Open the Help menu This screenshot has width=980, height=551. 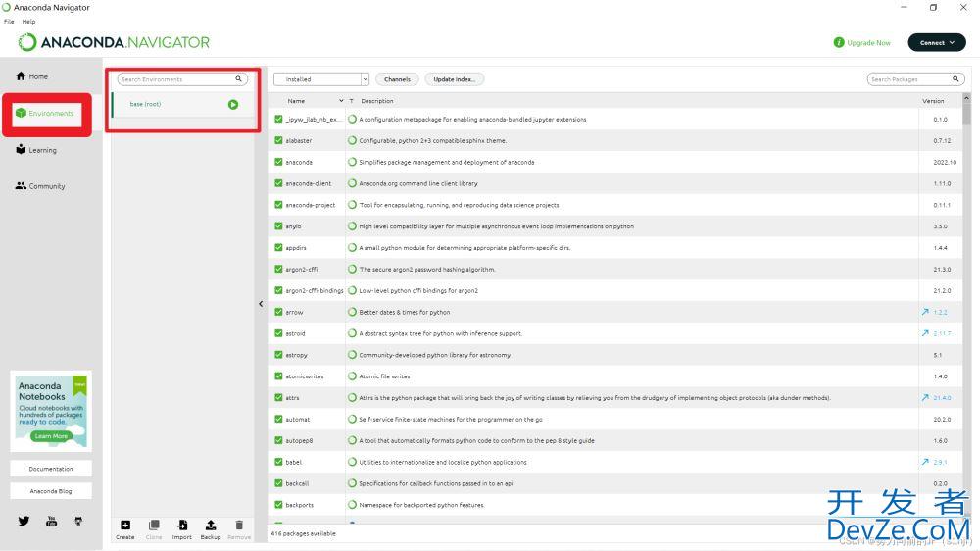tap(28, 22)
